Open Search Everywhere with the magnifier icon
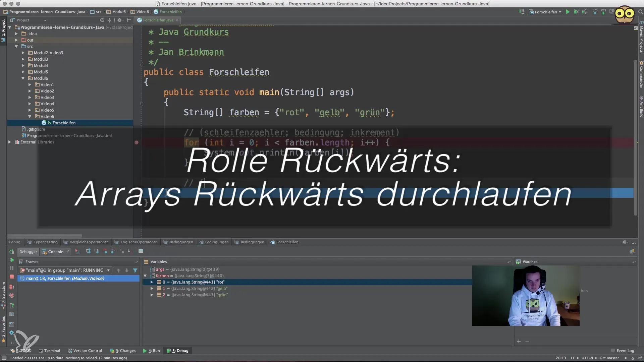 coord(640,12)
